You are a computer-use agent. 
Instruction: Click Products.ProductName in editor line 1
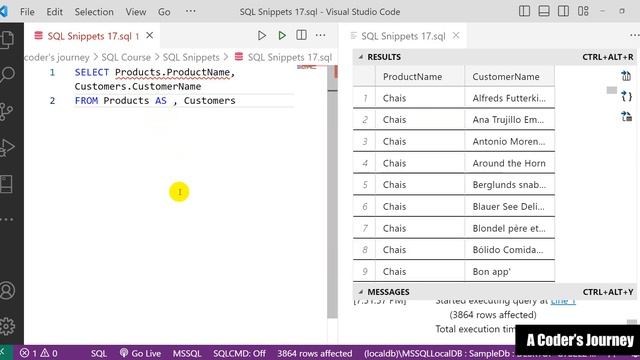pos(172,73)
